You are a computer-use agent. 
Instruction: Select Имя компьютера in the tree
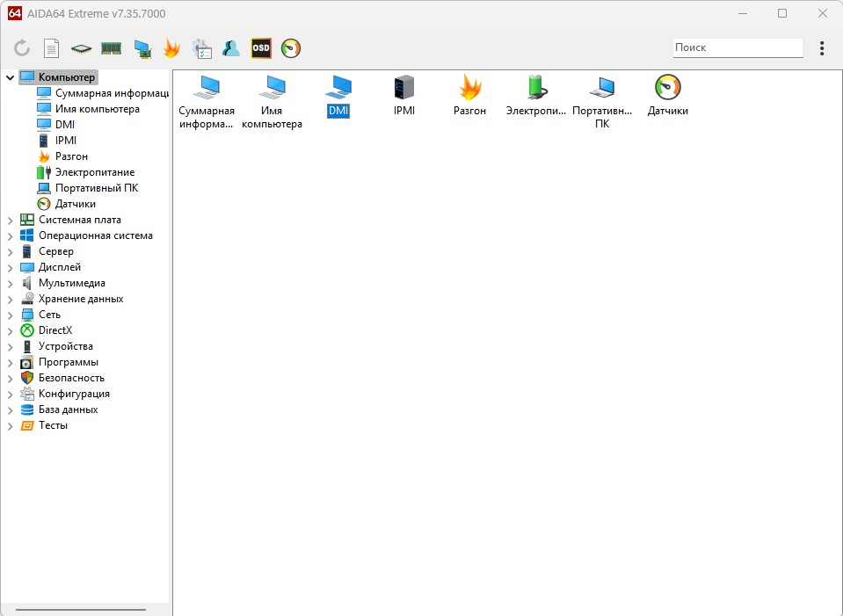pos(88,109)
